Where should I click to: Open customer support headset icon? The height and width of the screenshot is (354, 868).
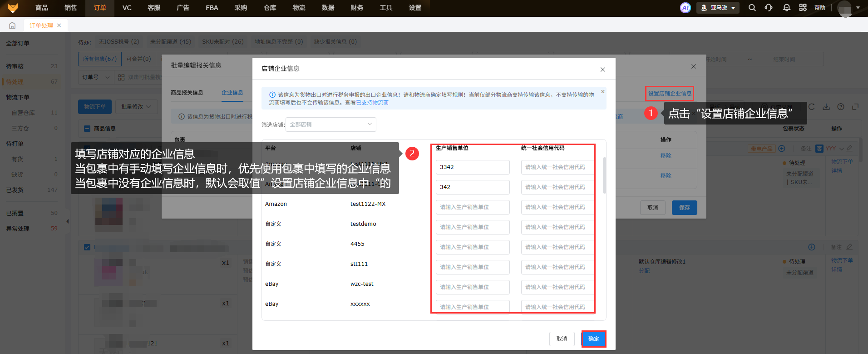click(769, 8)
